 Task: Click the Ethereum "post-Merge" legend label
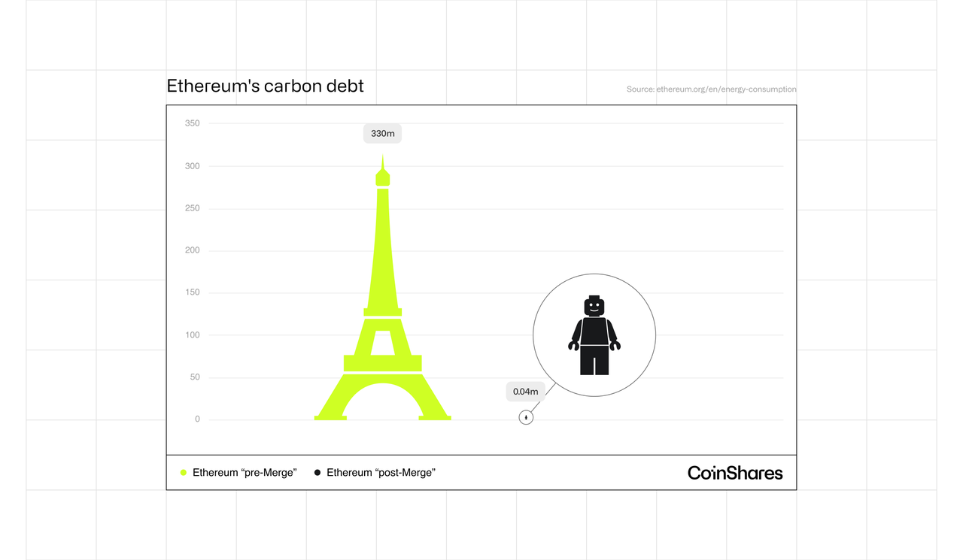381,473
